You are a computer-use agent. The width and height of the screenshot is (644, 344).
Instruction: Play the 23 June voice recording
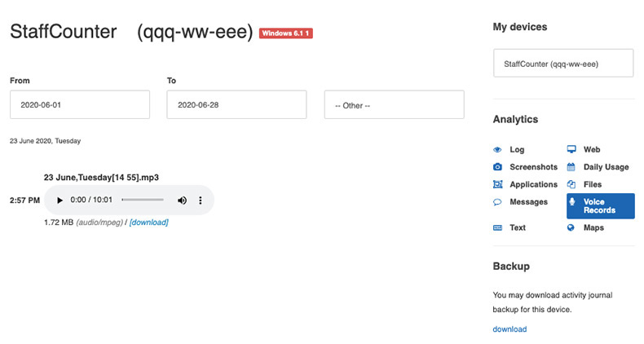coord(60,201)
